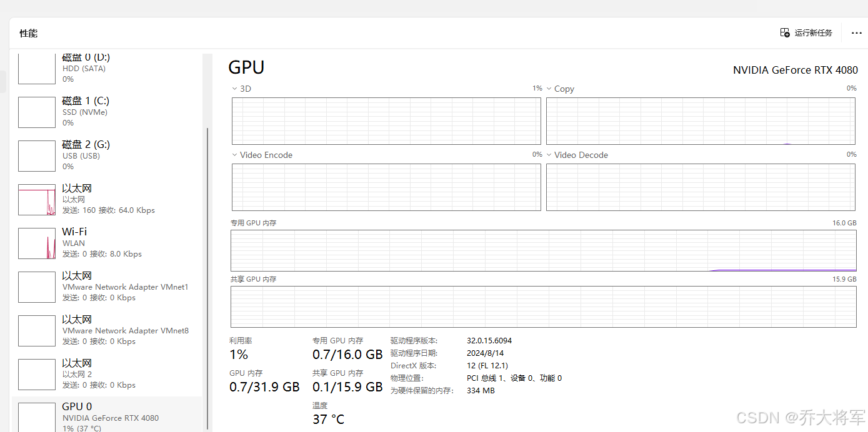
Task: Click the VMnet1 mini graph thumbnail
Action: pyautogui.click(x=37, y=287)
